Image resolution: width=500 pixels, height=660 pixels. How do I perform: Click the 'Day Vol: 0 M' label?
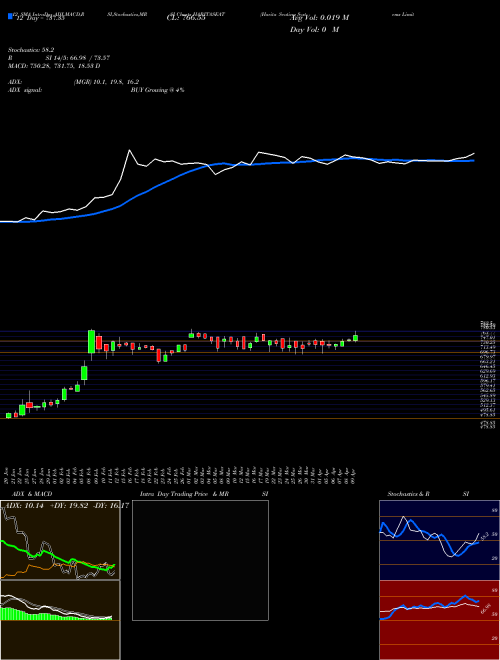[314, 30]
